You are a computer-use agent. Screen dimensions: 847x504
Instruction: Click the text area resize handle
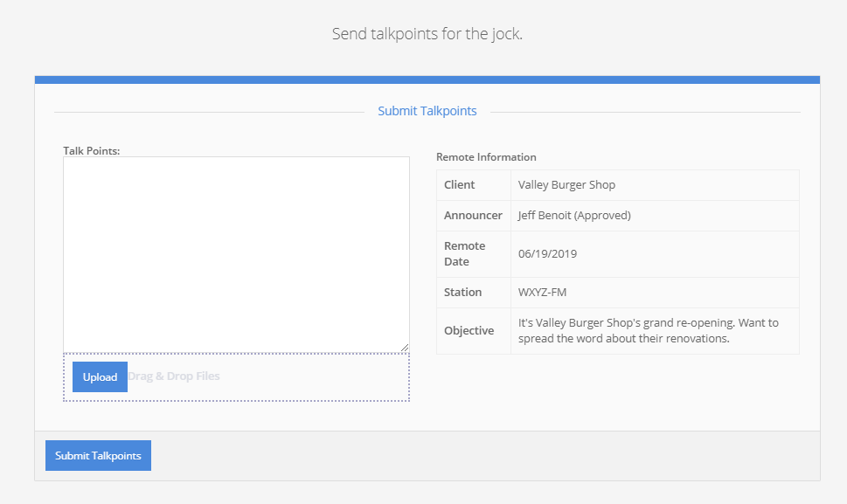404,347
